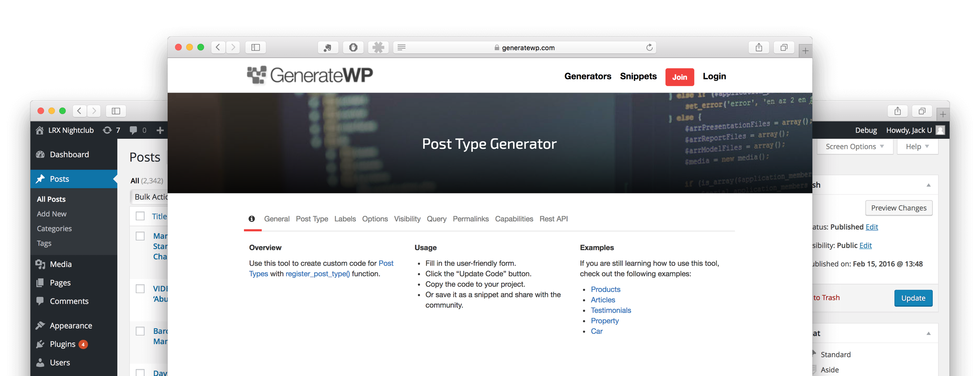Image resolution: width=980 pixels, height=376 pixels.
Task: Open the General tab
Action: tap(276, 219)
